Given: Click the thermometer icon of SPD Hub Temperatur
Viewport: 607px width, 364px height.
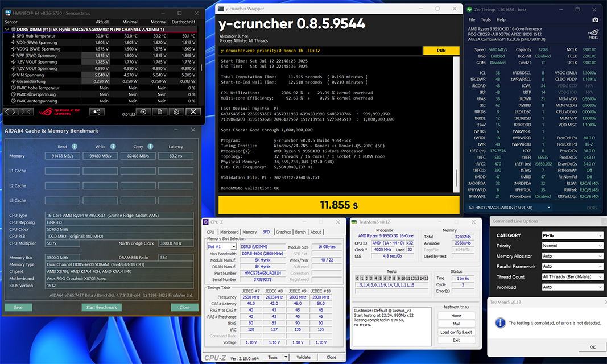Looking at the screenshot, I should point(14,36).
